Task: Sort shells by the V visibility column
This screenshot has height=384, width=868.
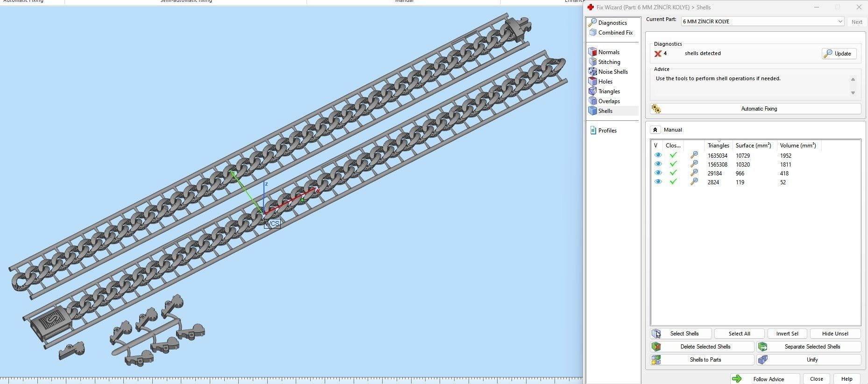Action: coord(657,146)
